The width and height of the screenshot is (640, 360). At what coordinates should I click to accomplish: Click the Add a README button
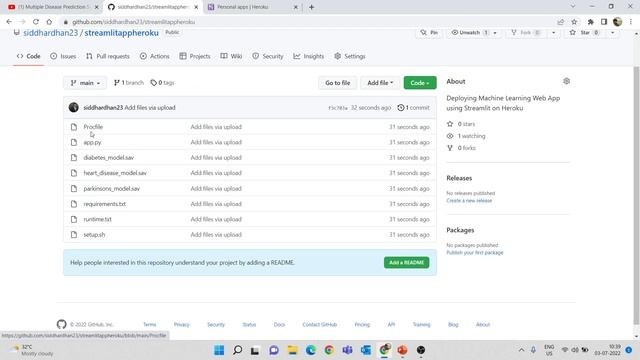pyautogui.click(x=407, y=262)
